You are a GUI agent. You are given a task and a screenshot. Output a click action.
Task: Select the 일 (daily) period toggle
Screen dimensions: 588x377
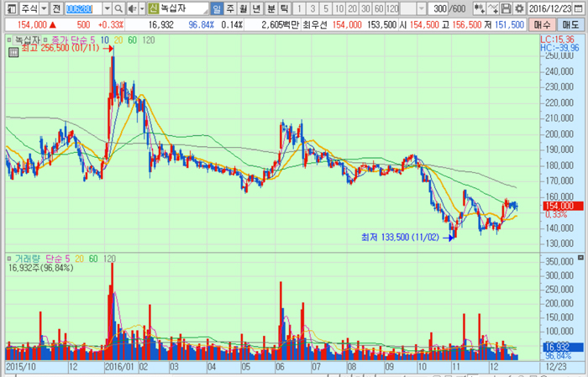217,8
